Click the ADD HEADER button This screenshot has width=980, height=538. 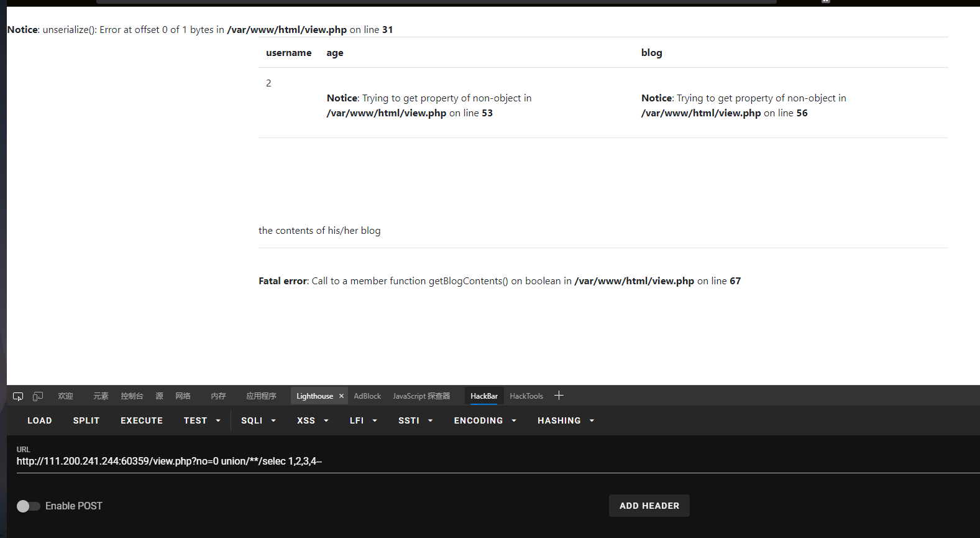coord(649,506)
